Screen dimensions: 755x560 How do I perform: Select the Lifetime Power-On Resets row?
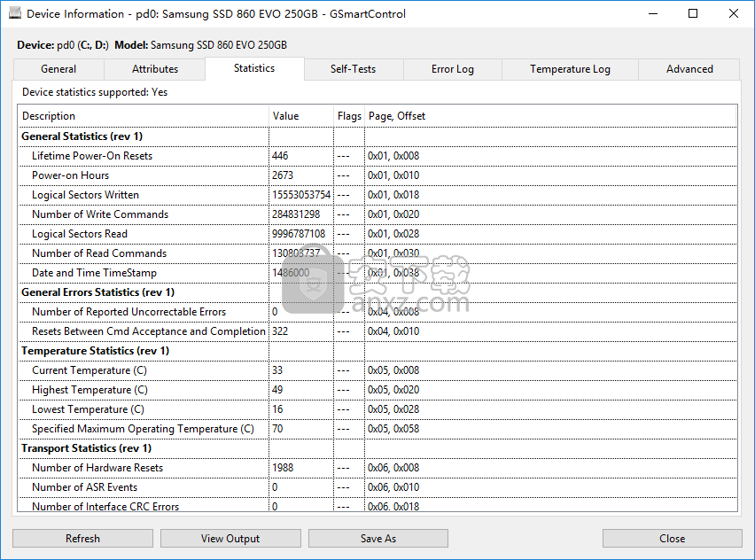377,156
